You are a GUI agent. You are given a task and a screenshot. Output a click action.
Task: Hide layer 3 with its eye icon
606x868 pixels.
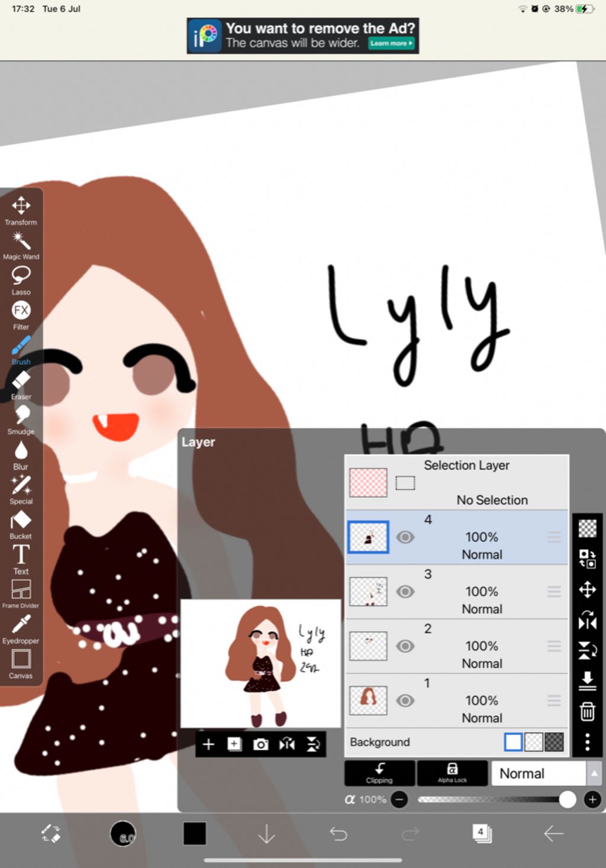(x=405, y=592)
